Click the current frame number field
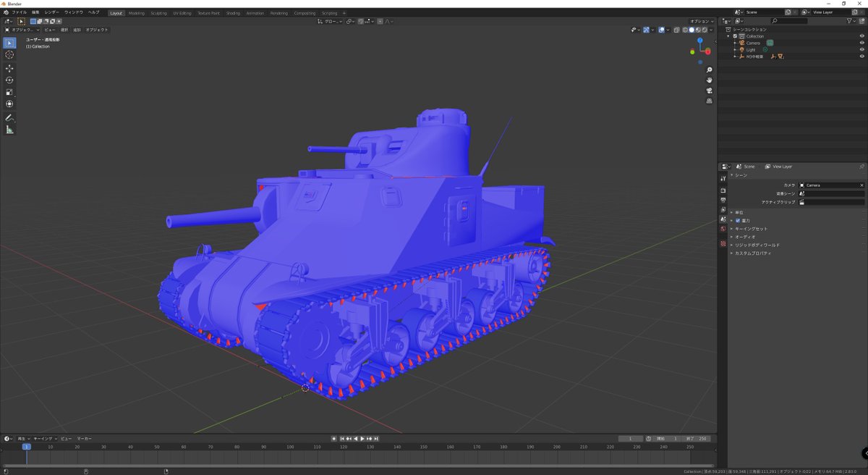 (x=630, y=439)
